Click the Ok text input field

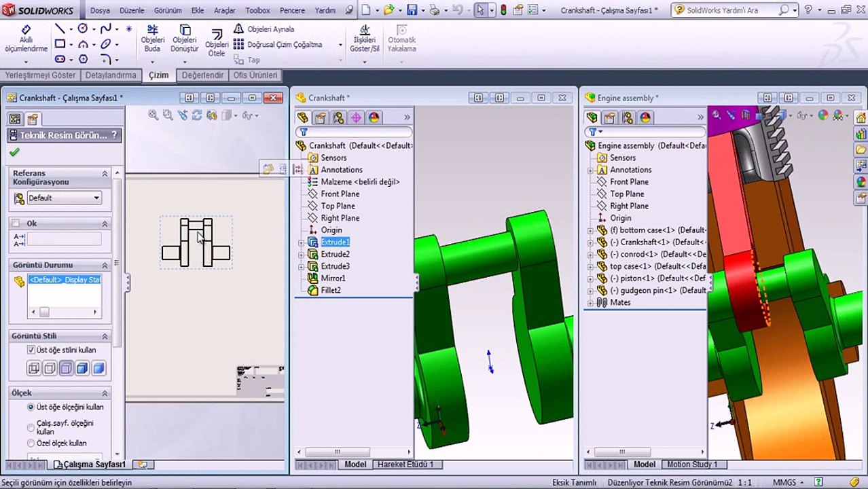[x=64, y=239]
